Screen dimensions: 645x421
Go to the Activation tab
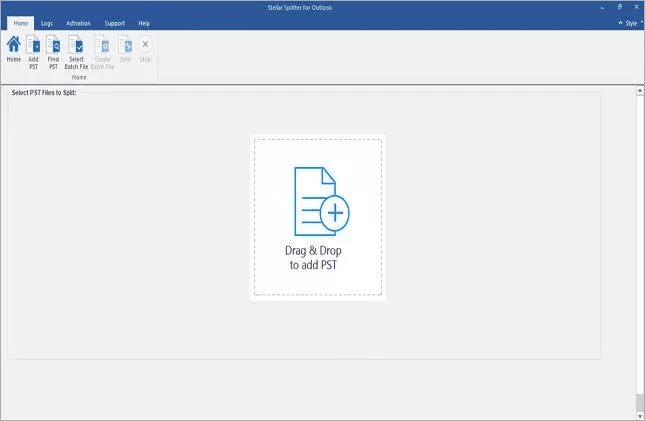coord(78,22)
